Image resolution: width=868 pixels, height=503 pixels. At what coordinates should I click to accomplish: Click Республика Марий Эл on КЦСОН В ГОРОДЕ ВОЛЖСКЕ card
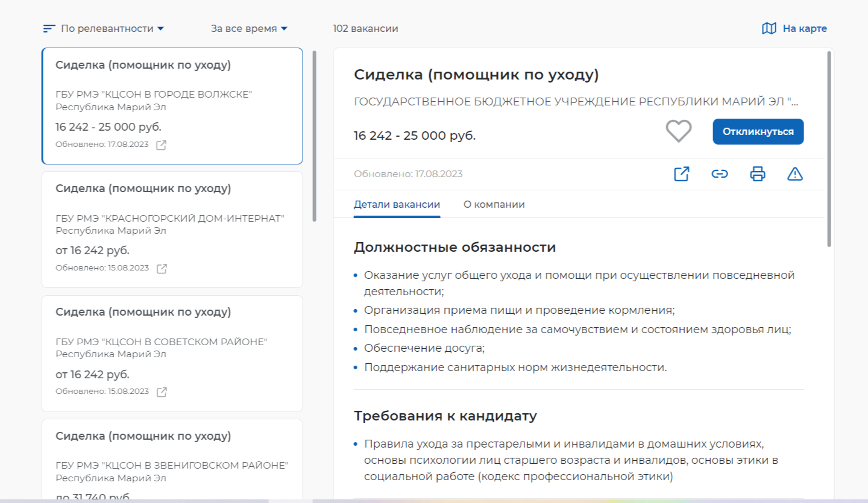[x=110, y=107]
